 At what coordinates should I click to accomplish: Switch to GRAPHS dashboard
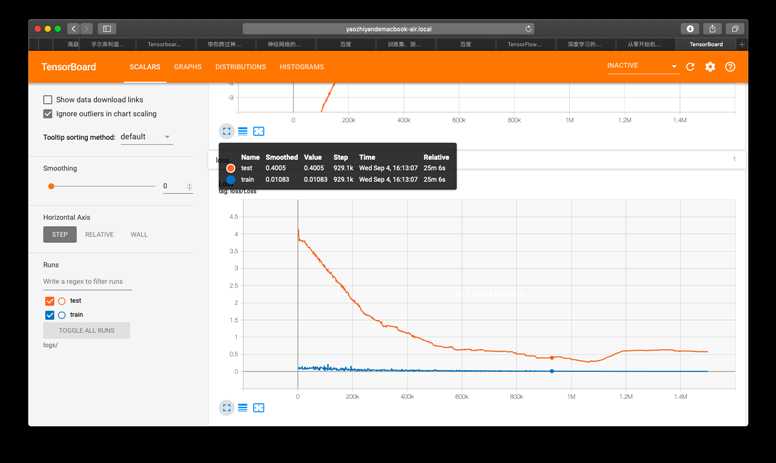point(188,67)
